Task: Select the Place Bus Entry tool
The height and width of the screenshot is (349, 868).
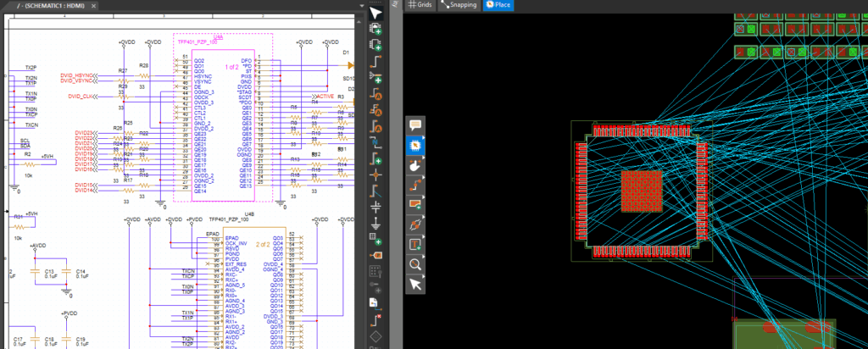Action: 376,191
